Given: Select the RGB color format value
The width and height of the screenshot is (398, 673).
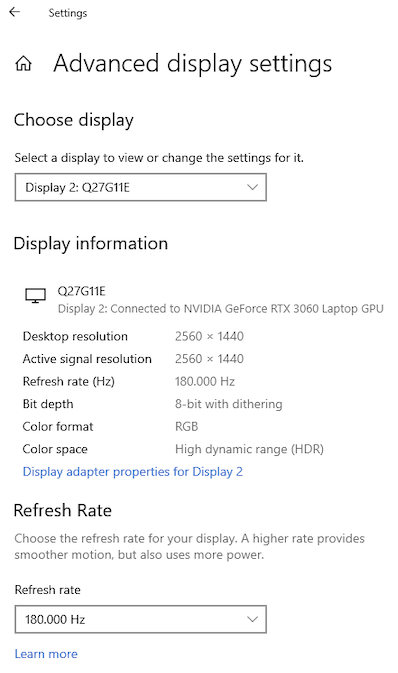Looking at the screenshot, I should [186, 427].
